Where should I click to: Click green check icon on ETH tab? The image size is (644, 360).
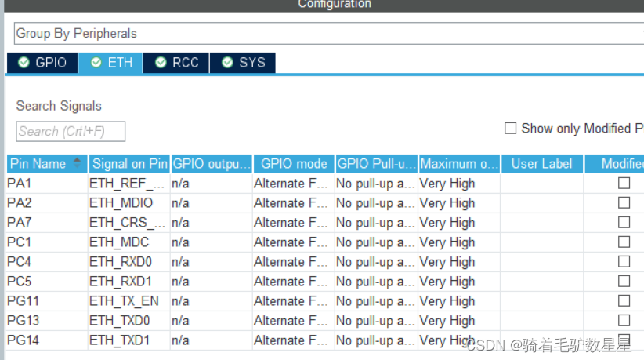[96, 63]
